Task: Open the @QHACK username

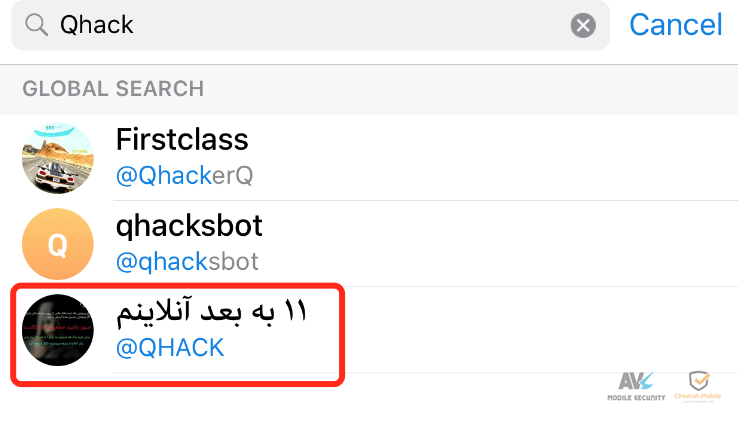Action: [170, 347]
